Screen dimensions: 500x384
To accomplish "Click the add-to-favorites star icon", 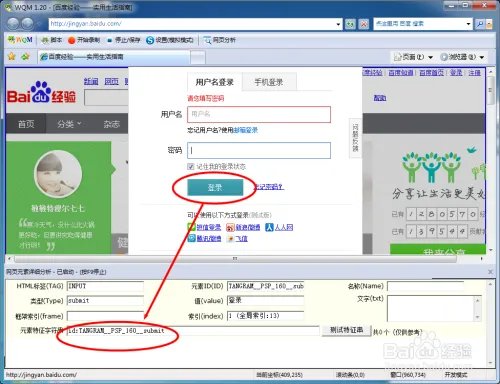I will 25,56.
